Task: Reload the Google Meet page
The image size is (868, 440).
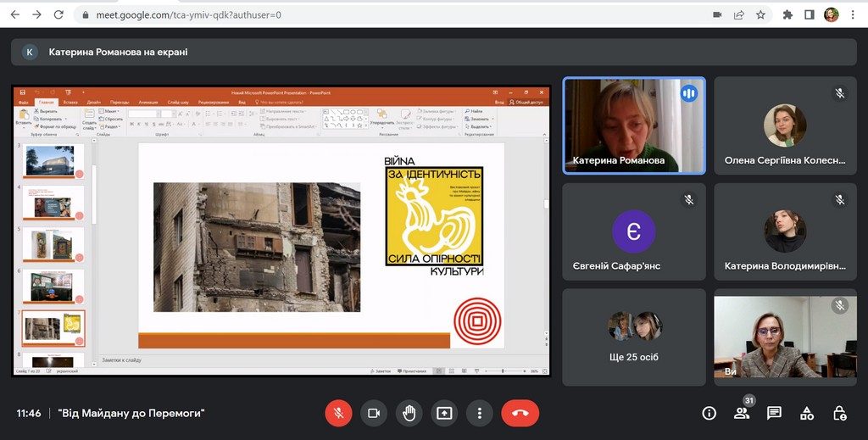Action: (58, 14)
